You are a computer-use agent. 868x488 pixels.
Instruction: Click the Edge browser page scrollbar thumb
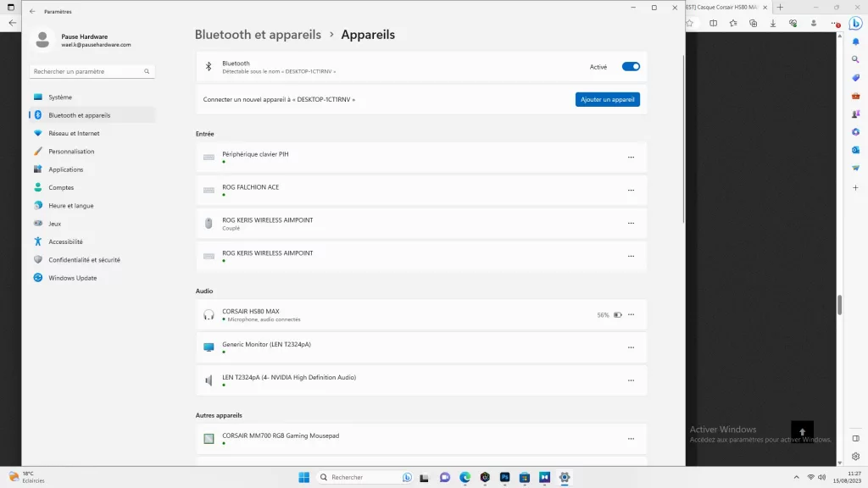tap(839, 305)
